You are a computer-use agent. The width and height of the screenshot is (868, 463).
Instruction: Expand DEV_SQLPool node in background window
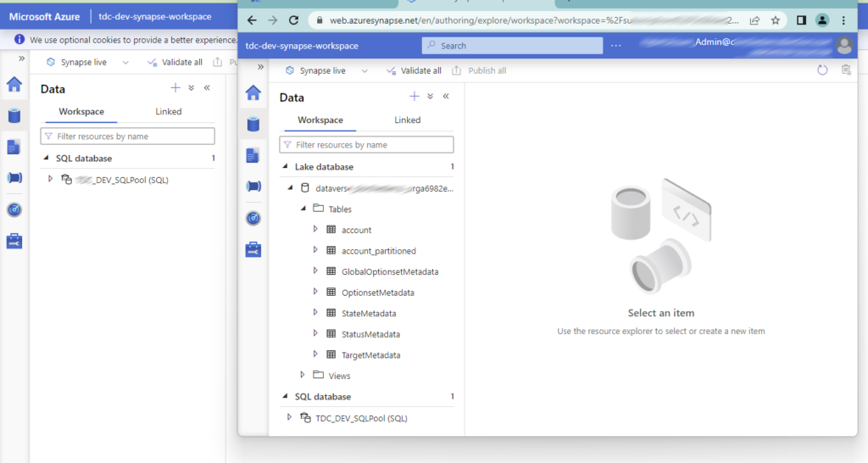click(50, 179)
